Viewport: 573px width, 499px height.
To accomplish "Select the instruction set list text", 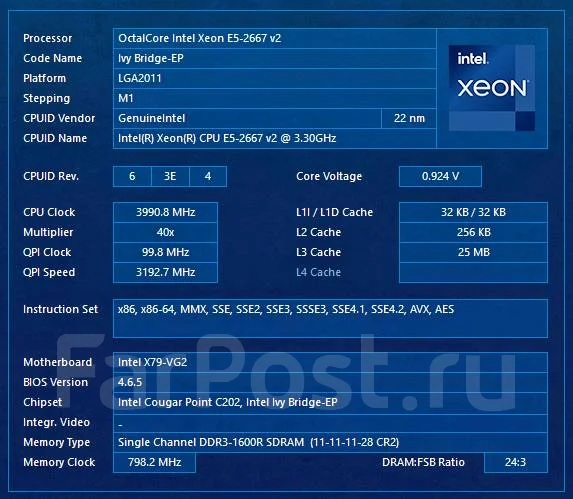I will (286, 310).
